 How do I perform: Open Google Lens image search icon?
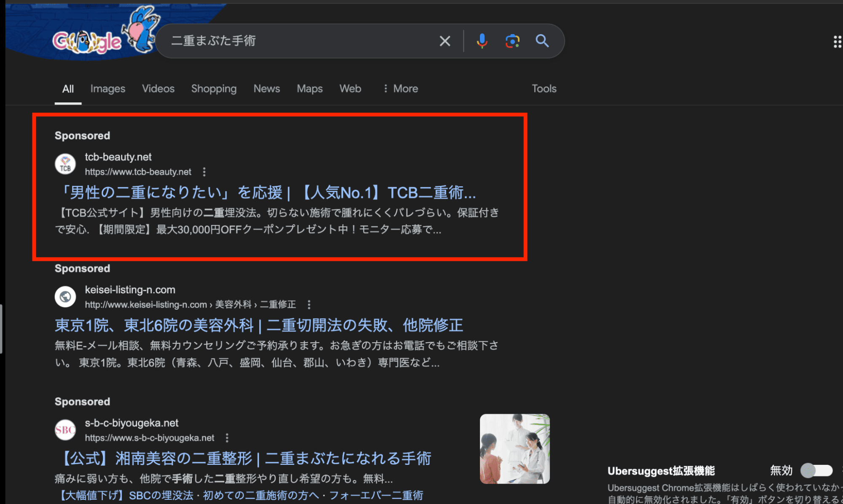[x=512, y=41]
